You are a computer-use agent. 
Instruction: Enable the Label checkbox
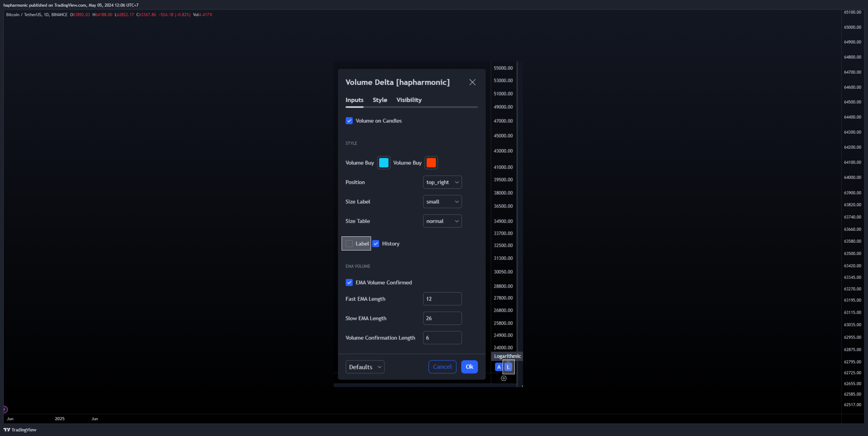[x=349, y=243]
